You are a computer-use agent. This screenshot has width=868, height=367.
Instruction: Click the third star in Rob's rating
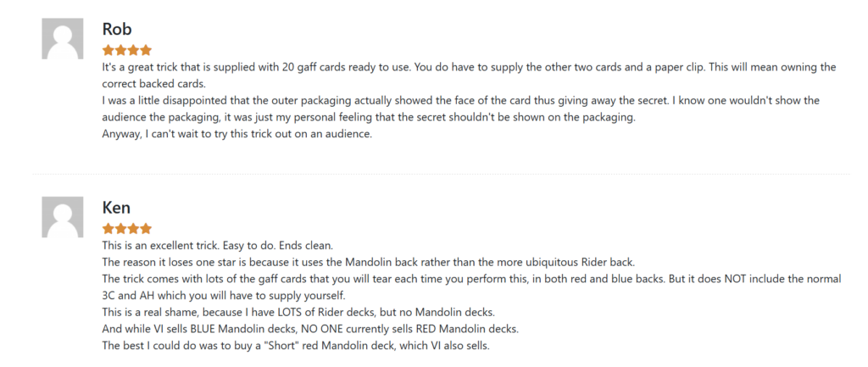coord(133,50)
